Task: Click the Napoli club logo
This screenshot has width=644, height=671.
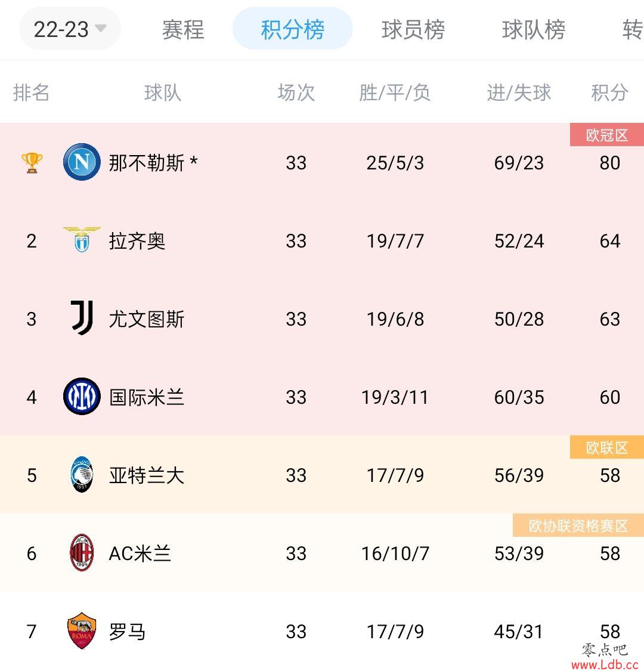Action: tap(82, 162)
